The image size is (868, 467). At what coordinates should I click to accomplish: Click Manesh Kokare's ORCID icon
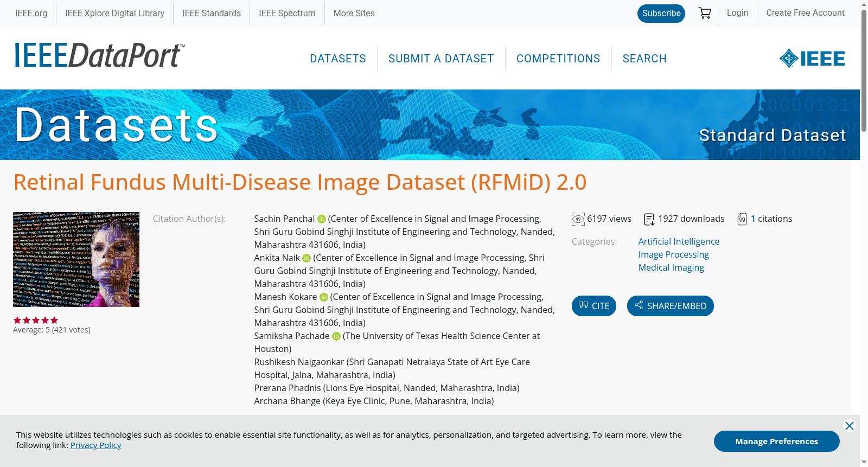pyautogui.click(x=324, y=297)
